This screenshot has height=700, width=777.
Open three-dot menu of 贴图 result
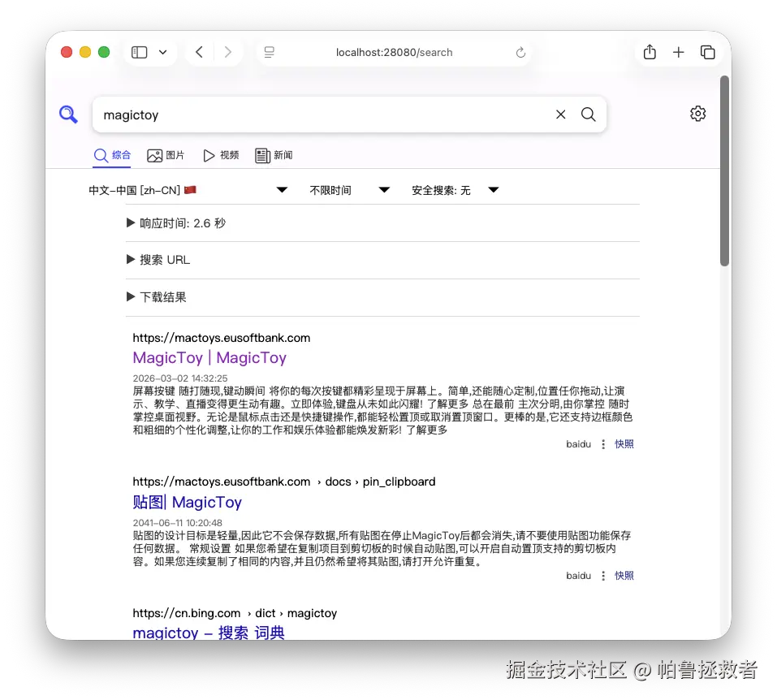603,576
